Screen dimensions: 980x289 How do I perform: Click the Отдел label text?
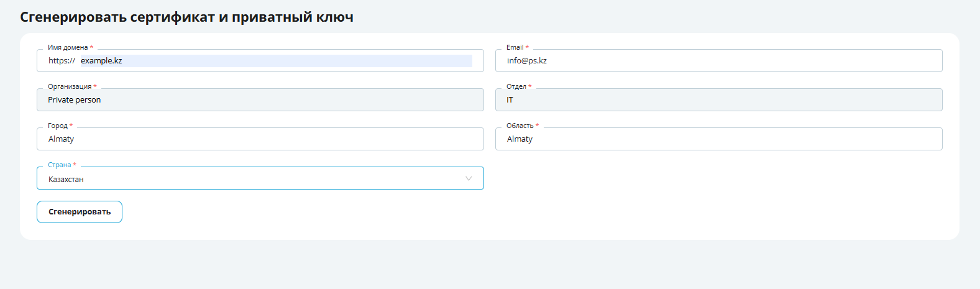516,86
